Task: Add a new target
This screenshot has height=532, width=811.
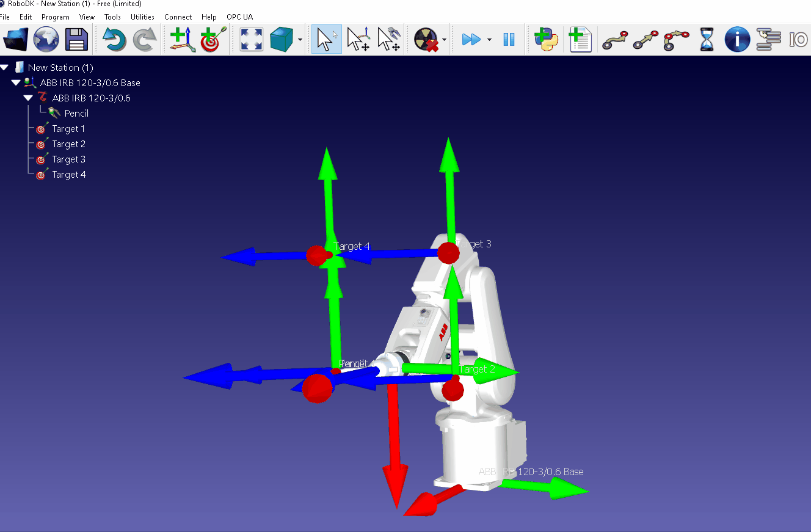Action: coord(213,40)
